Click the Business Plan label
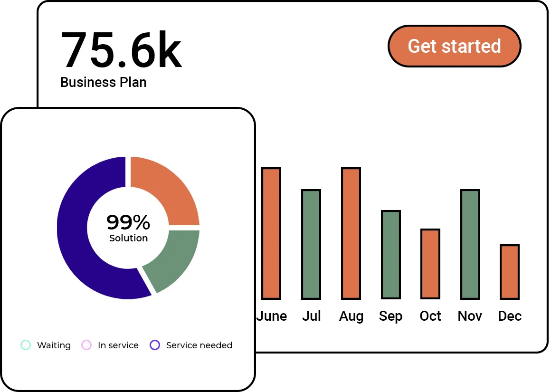Image resolution: width=551 pixels, height=392 pixels. pyautogui.click(x=104, y=82)
